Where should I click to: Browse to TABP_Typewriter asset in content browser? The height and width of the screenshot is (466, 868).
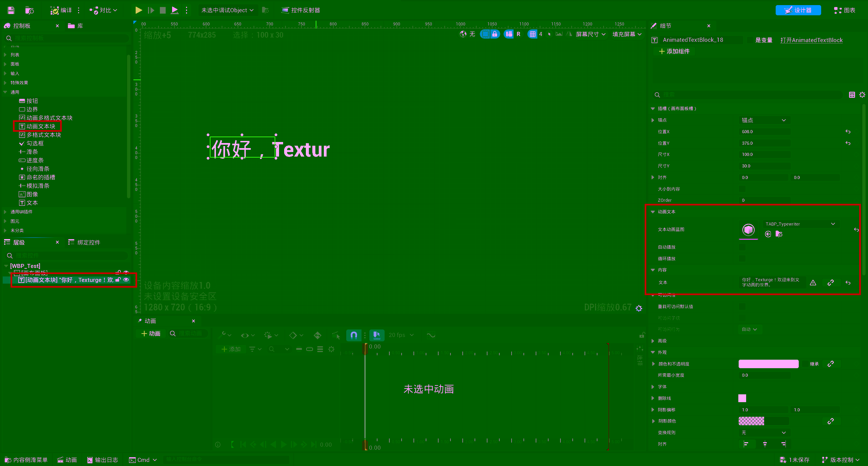[x=779, y=234]
